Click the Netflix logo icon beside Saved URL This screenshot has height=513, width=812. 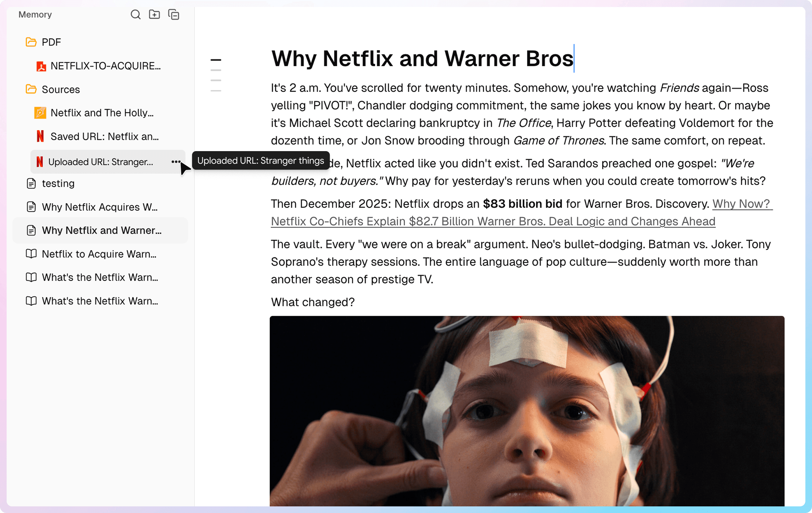[40, 136]
